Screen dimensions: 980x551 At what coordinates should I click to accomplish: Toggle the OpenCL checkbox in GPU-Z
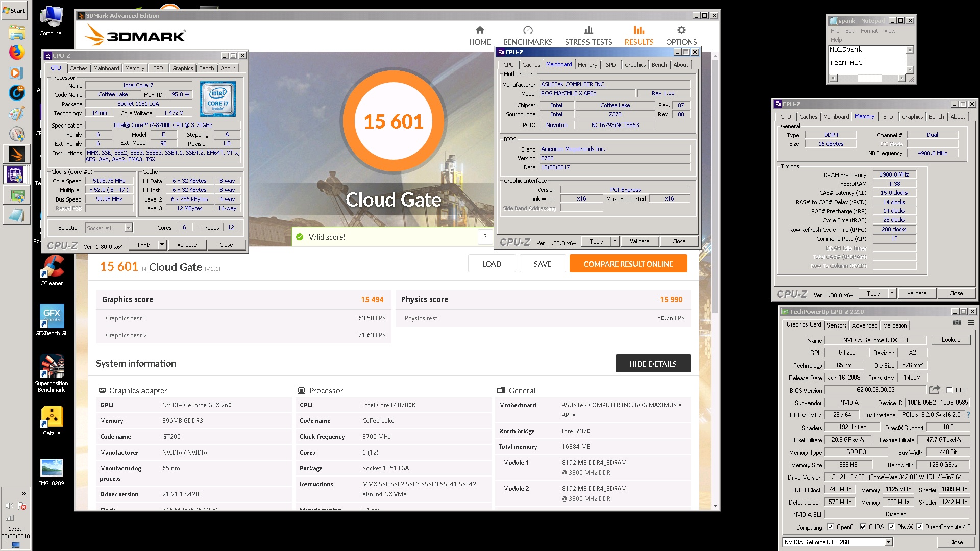click(x=830, y=527)
